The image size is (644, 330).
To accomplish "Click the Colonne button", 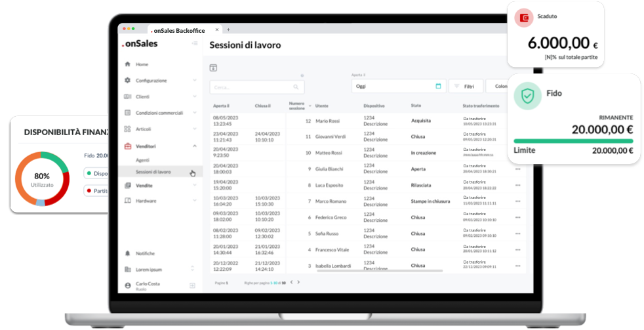I will point(498,87).
